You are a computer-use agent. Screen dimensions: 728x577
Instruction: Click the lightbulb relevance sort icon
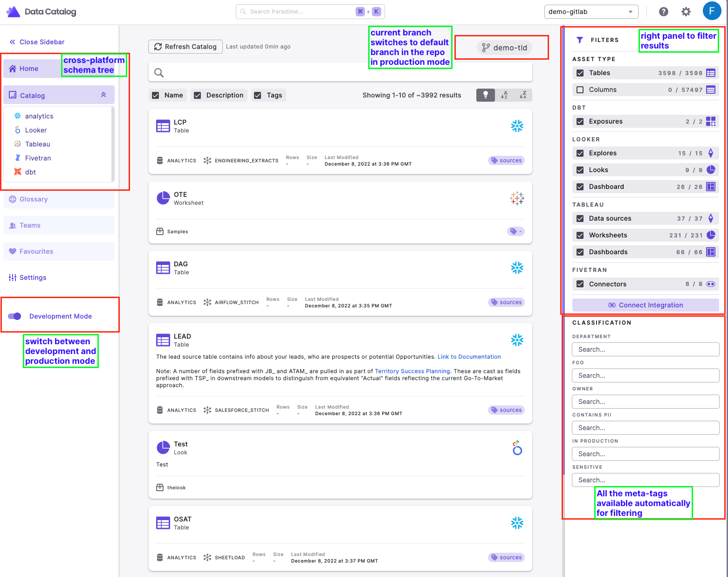[x=485, y=95]
